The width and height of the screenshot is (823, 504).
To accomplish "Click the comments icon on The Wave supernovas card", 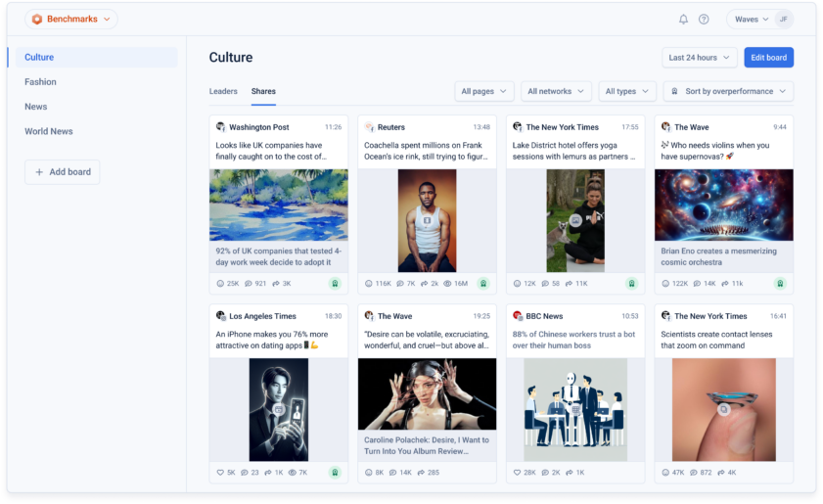I will point(695,283).
